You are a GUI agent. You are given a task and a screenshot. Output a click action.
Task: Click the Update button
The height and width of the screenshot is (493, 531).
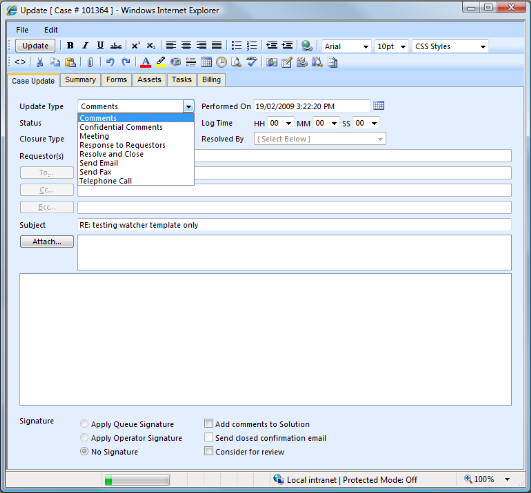pyautogui.click(x=35, y=46)
